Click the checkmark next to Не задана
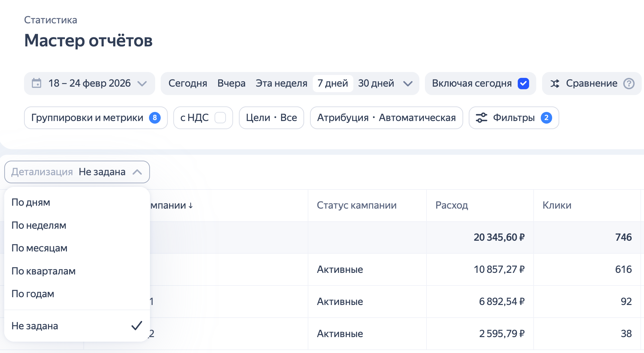The width and height of the screenshot is (644, 353). (137, 326)
